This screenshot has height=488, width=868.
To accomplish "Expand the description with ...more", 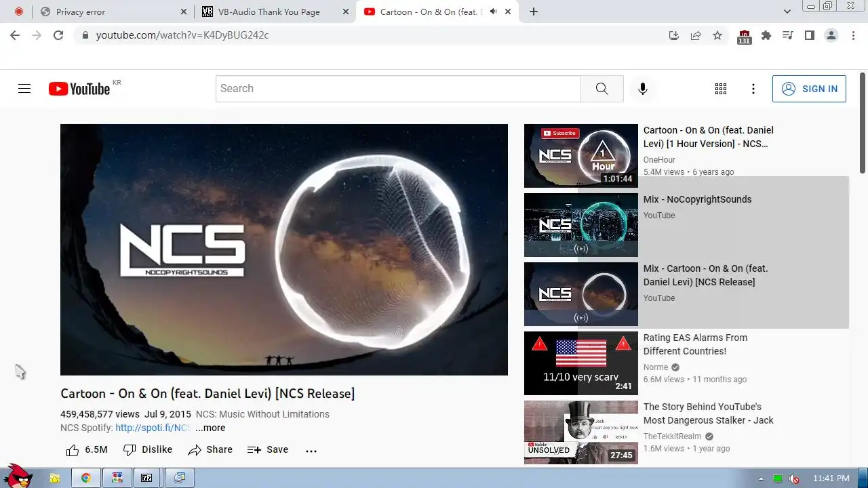I will point(210,428).
